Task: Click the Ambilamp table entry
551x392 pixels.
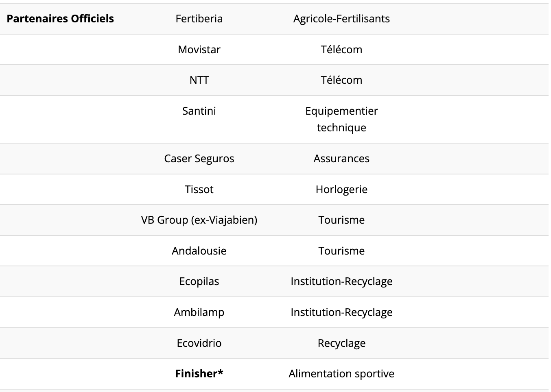Action: (199, 312)
